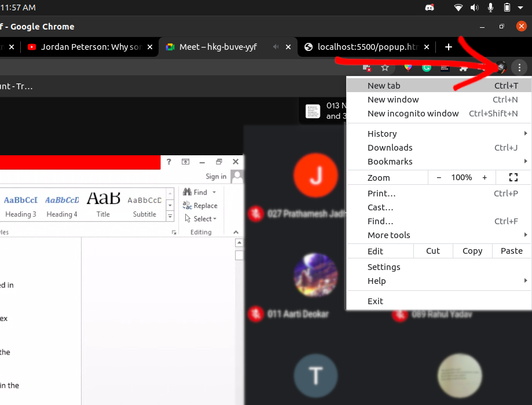Click the 100% zoom value
Image resolution: width=532 pixels, height=405 pixels.
[x=461, y=177]
